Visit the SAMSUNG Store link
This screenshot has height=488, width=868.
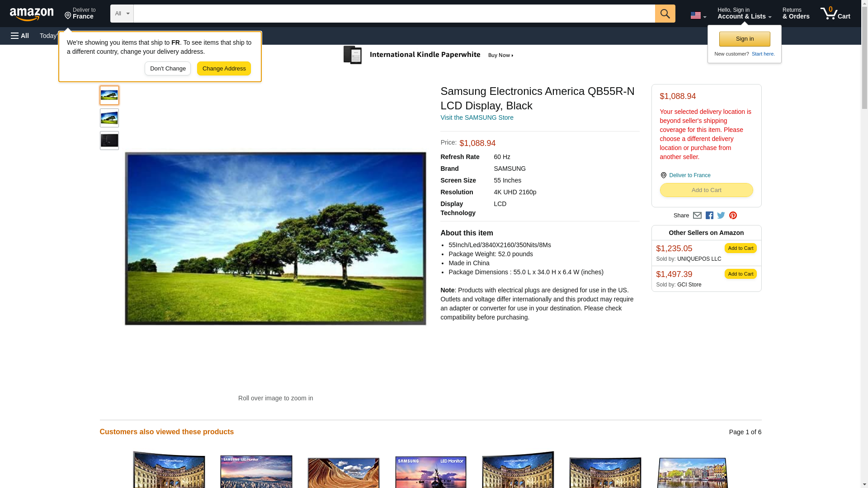click(x=476, y=117)
